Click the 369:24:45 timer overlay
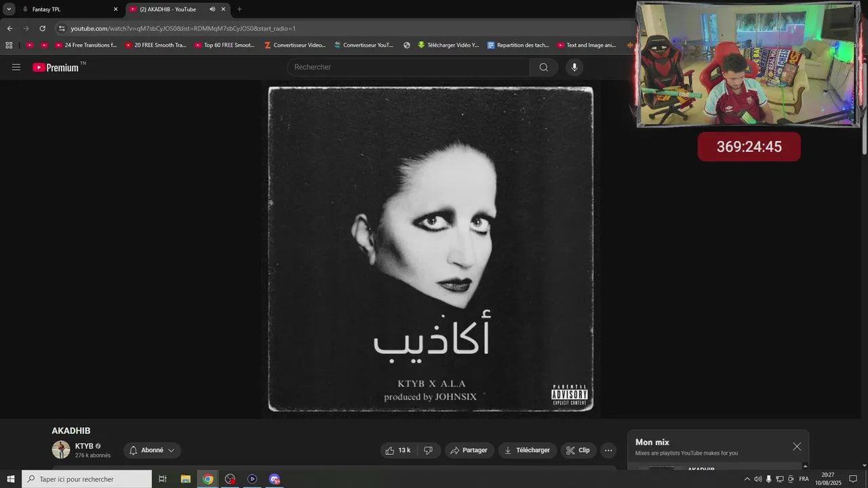 point(749,146)
